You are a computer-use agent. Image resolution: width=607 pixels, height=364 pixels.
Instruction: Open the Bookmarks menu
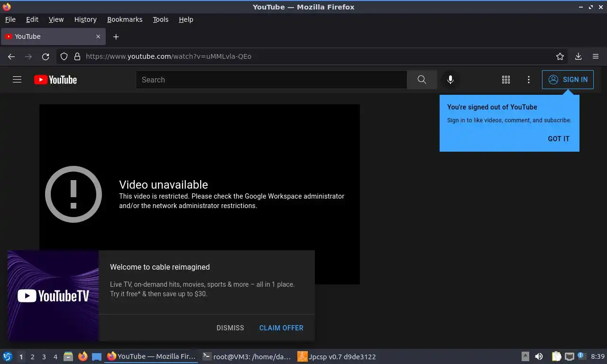tap(125, 19)
